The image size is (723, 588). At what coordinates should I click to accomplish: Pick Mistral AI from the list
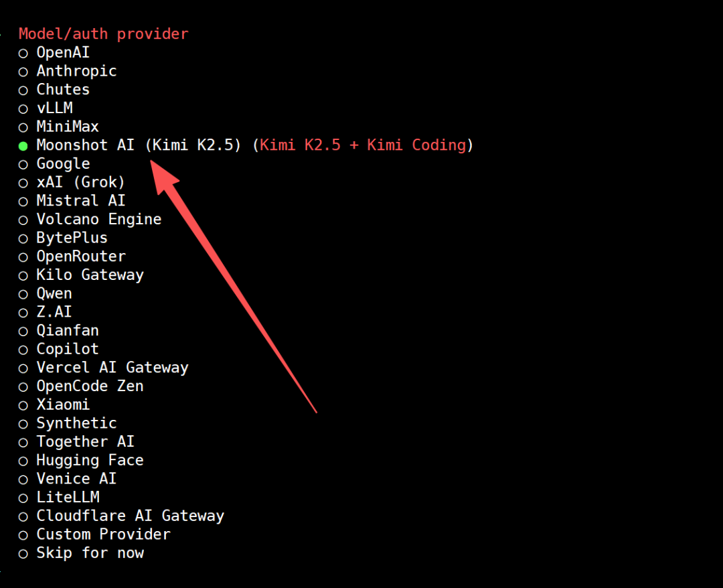(23, 201)
